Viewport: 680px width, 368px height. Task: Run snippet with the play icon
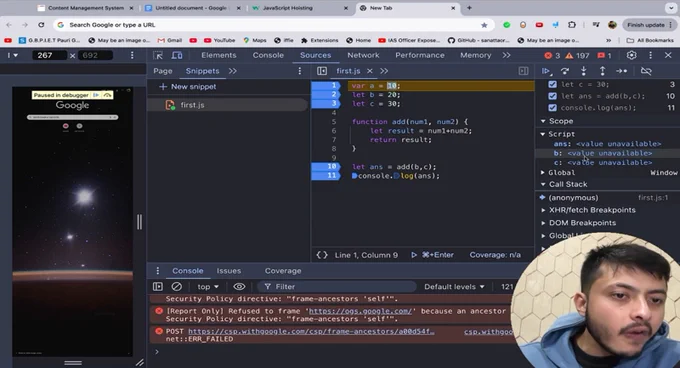pos(414,255)
